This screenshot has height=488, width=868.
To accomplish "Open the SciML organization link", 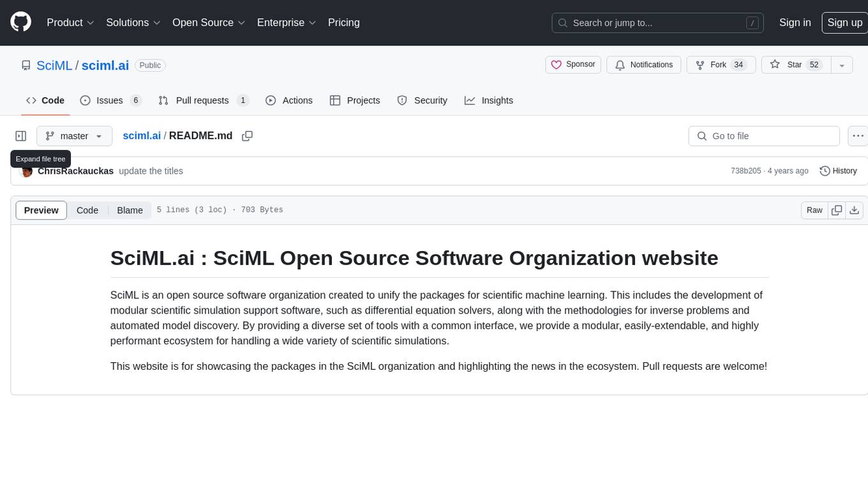I will coord(54,65).
